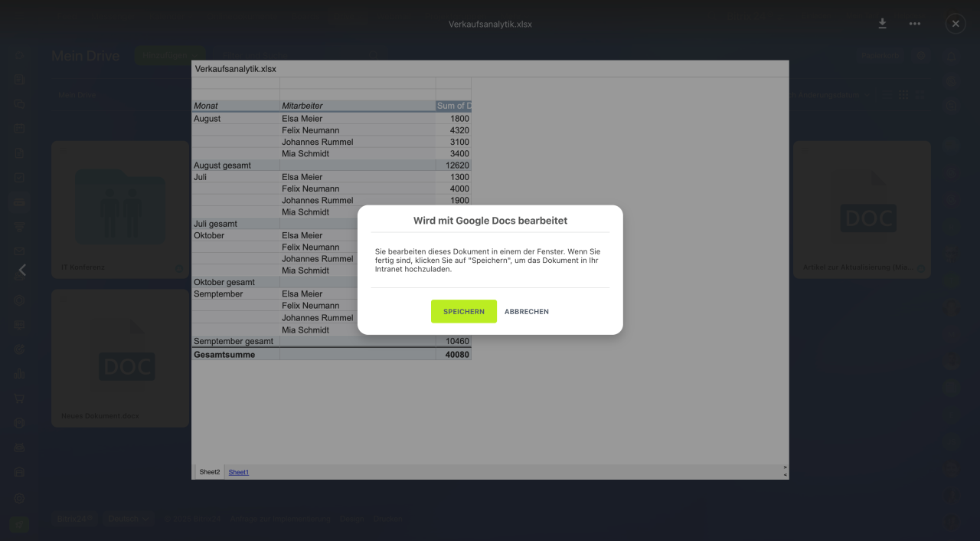Click the 'Sum of D' column header

(x=453, y=106)
